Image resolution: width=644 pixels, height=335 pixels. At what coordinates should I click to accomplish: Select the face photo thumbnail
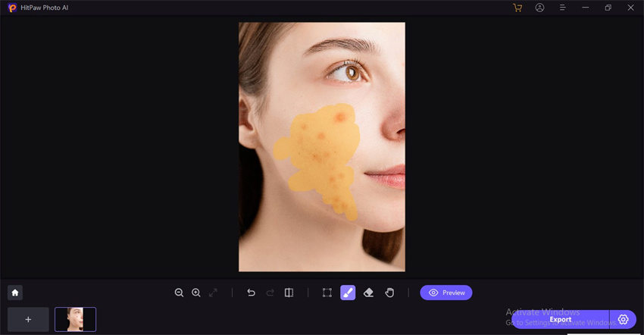click(x=76, y=319)
